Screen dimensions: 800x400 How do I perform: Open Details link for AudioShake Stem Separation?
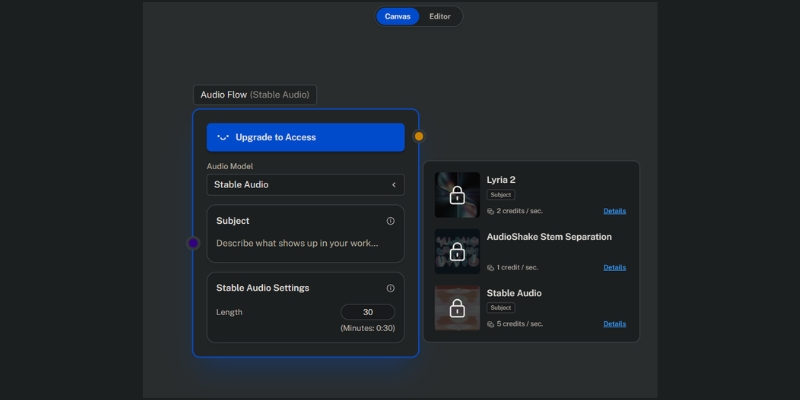pos(614,267)
